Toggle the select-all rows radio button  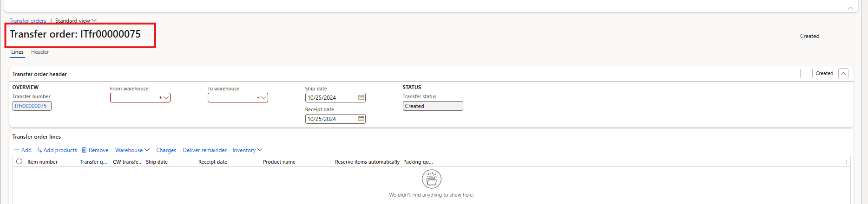19,162
